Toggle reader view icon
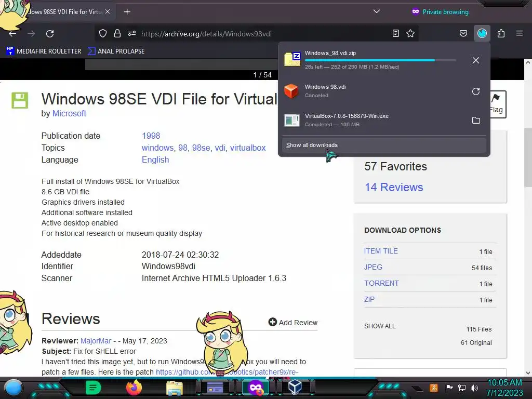The width and height of the screenshot is (532, 399). click(395, 33)
